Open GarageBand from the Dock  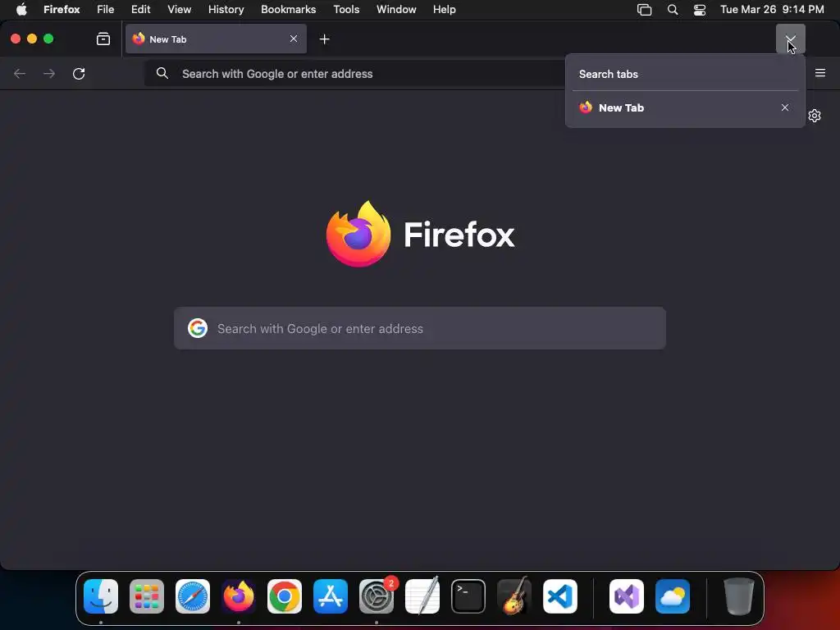click(x=514, y=596)
